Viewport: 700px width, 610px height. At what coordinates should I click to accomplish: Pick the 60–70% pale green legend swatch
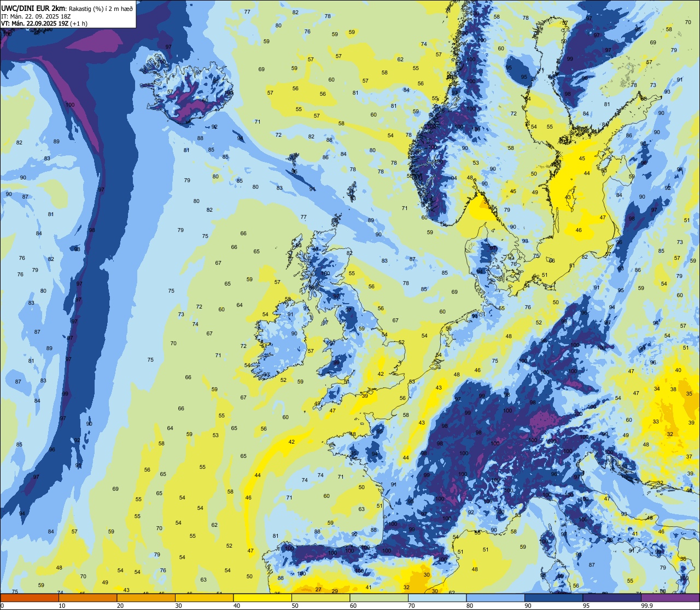click(379, 597)
